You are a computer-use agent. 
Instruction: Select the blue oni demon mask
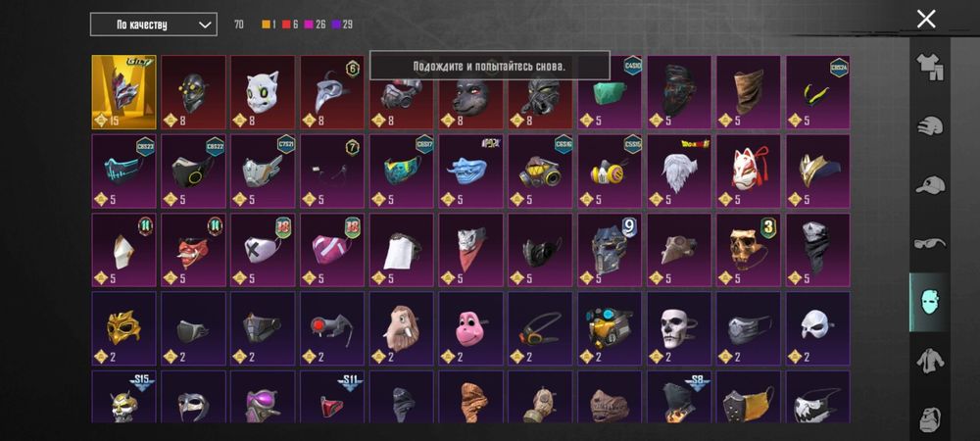470,171
